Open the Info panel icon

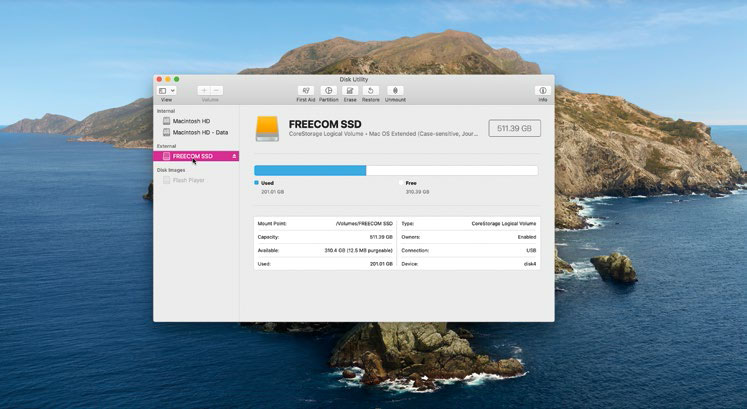pos(543,90)
